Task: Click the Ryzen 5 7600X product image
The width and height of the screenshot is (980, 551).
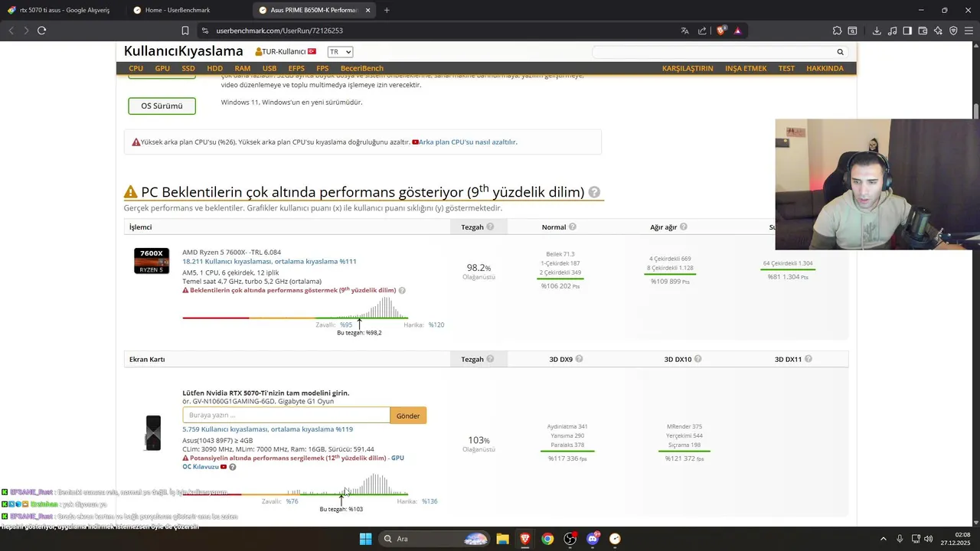Action: pyautogui.click(x=152, y=261)
